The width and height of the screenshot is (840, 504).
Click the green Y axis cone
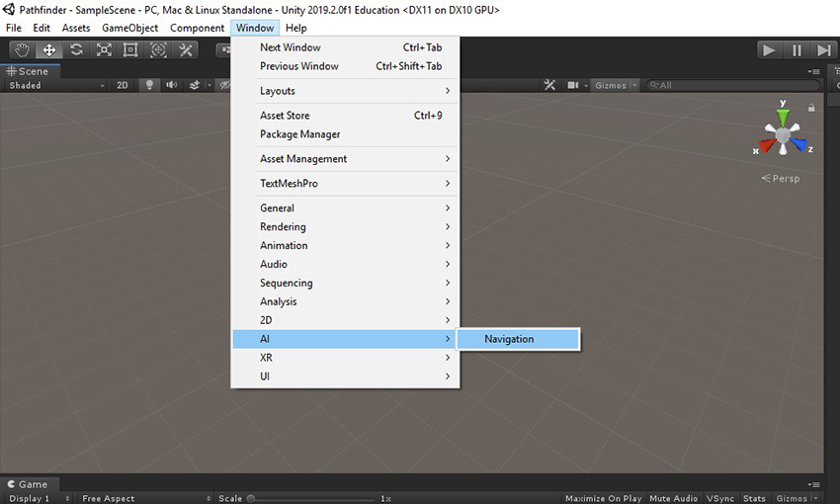click(784, 116)
